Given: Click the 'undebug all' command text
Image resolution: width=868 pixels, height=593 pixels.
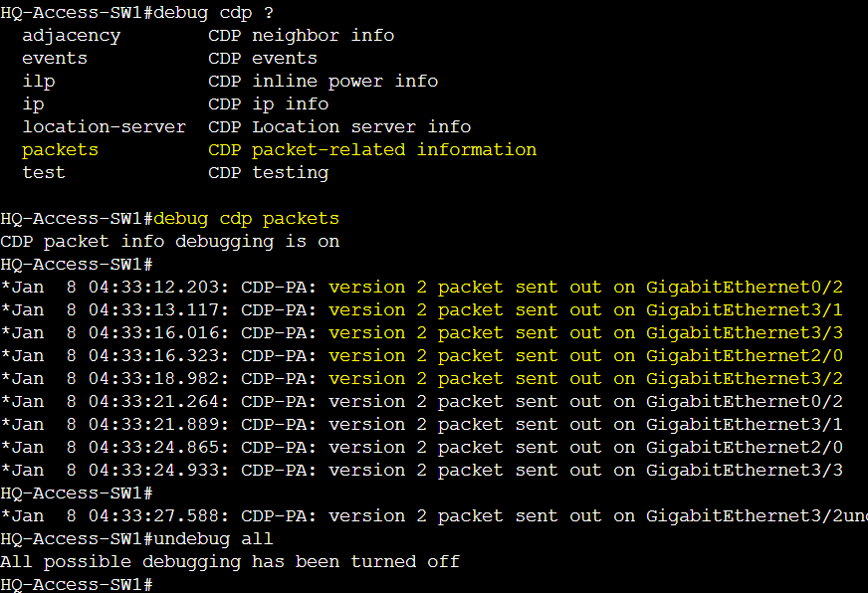Looking at the screenshot, I should (213, 539).
